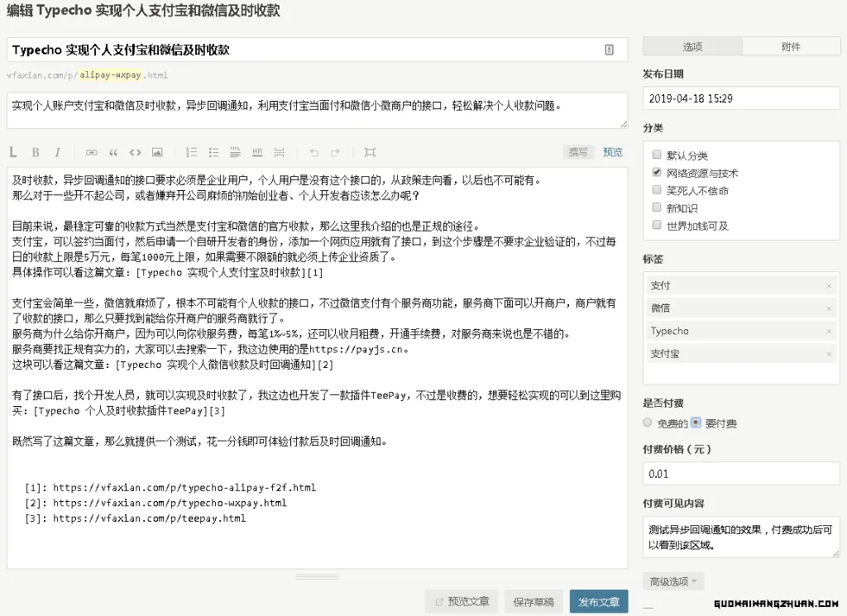Click the 支付 tag label
Viewport: 847px width, 616px height.
660,286
